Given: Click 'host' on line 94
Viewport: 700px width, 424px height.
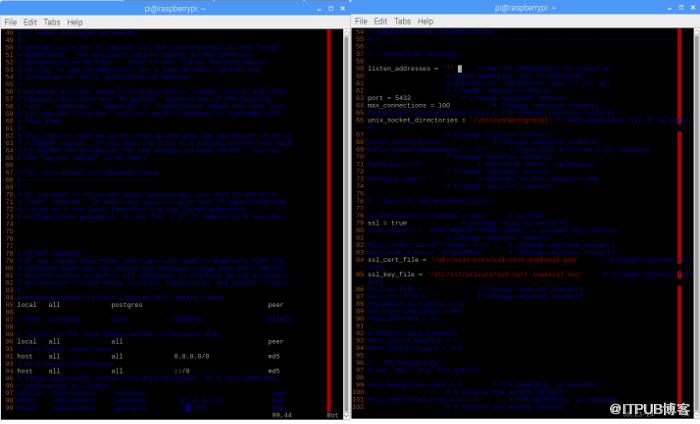Looking at the screenshot, I should coord(25,371).
